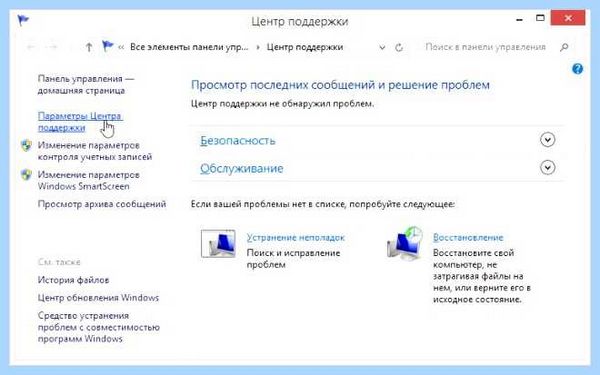Refresh the Control Panel page

click(399, 47)
